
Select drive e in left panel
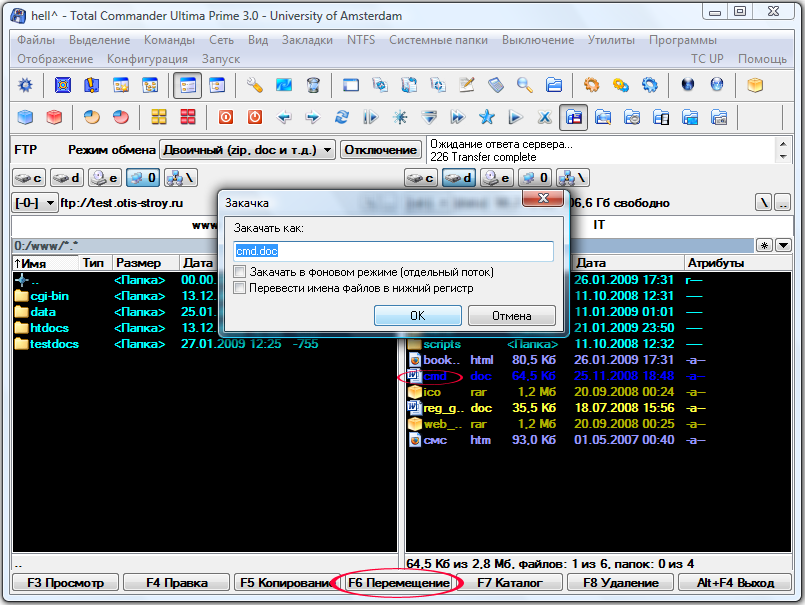(105, 178)
